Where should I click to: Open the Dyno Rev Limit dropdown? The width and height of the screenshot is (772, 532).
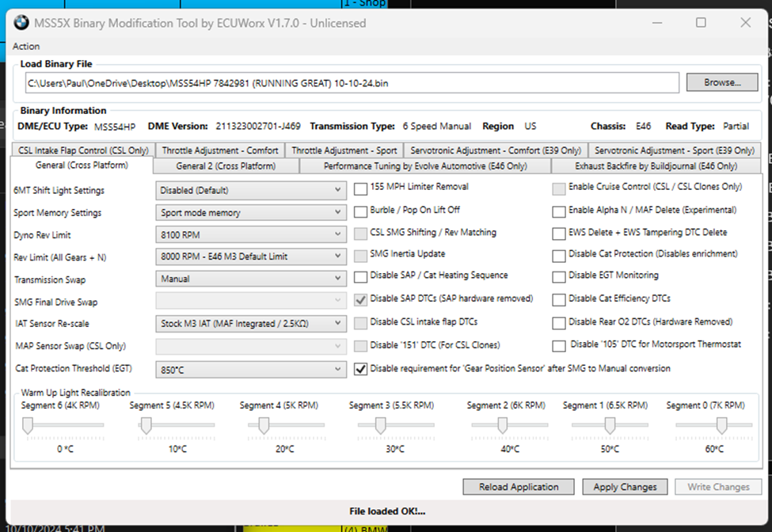pos(251,235)
